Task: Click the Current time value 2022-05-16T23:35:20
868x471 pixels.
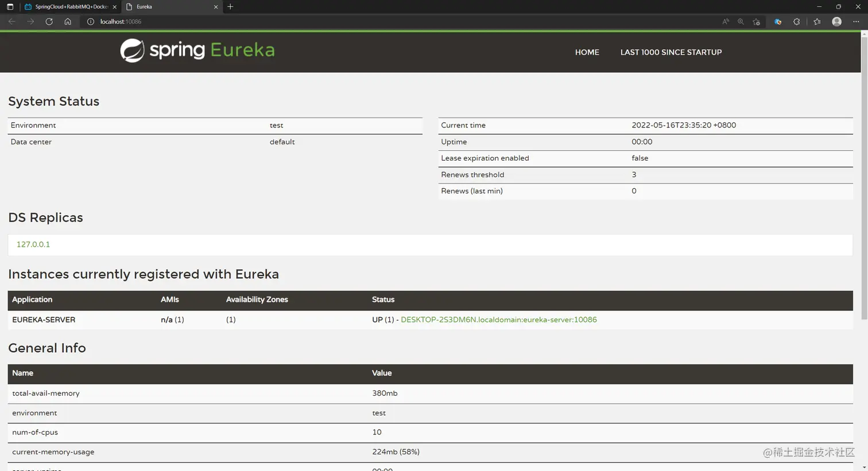Action: (684, 125)
